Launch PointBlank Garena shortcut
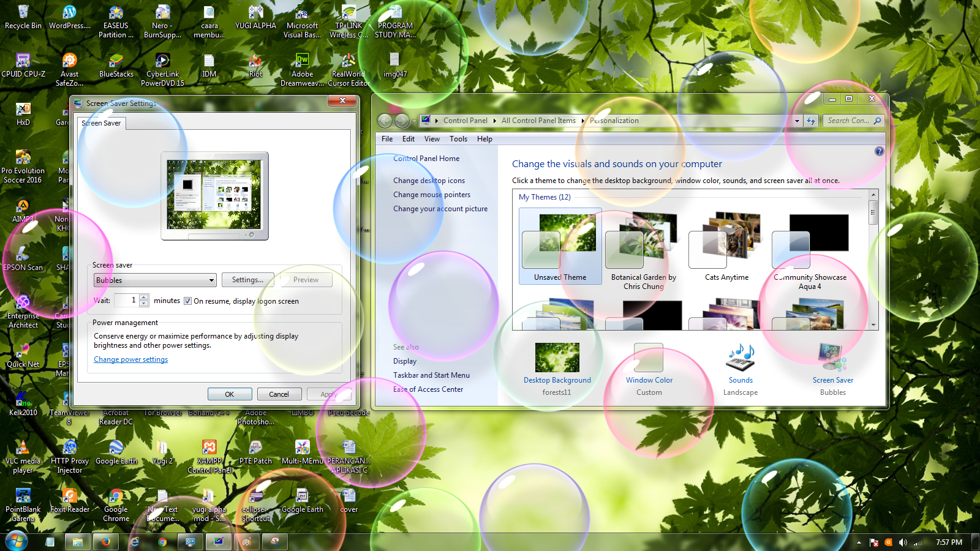The width and height of the screenshot is (980, 551). click(23, 505)
